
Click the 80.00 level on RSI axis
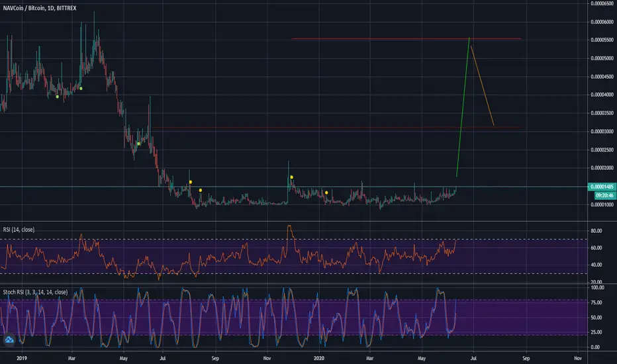pyautogui.click(x=596, y=230)
